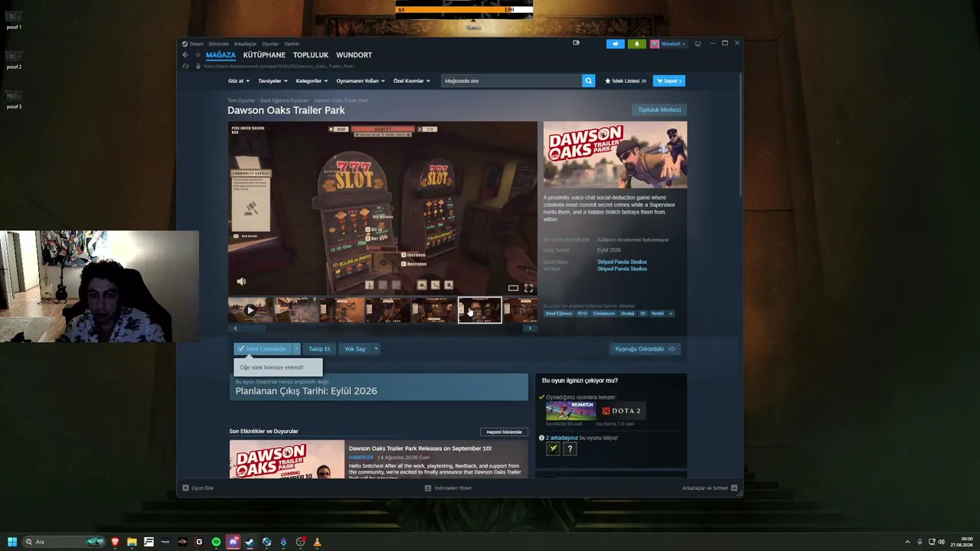Open the first friend's avatar who wants this game

click(553, 448)
